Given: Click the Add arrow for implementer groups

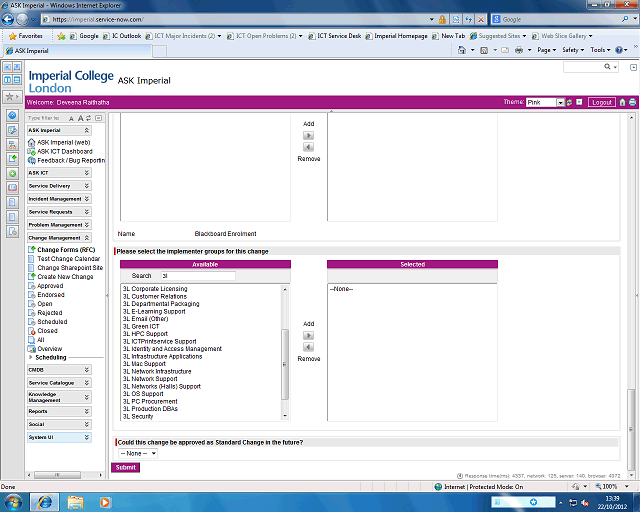Looking at the screenshot, I should (309, 336).
